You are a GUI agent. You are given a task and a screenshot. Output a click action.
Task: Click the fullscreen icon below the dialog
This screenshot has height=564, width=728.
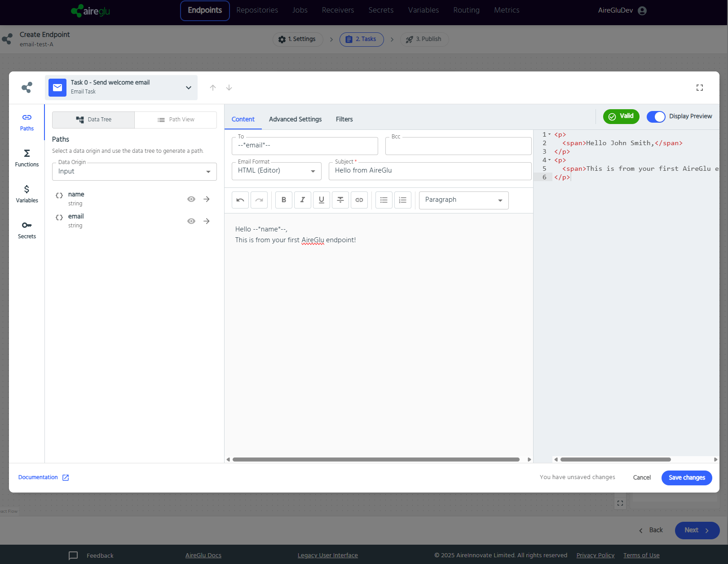[620, 503]
